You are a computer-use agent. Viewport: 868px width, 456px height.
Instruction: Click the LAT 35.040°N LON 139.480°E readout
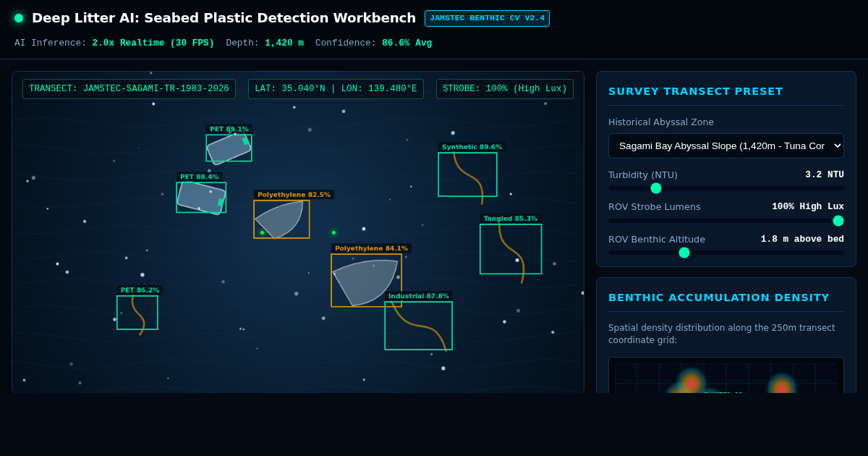tap(336, 89)
